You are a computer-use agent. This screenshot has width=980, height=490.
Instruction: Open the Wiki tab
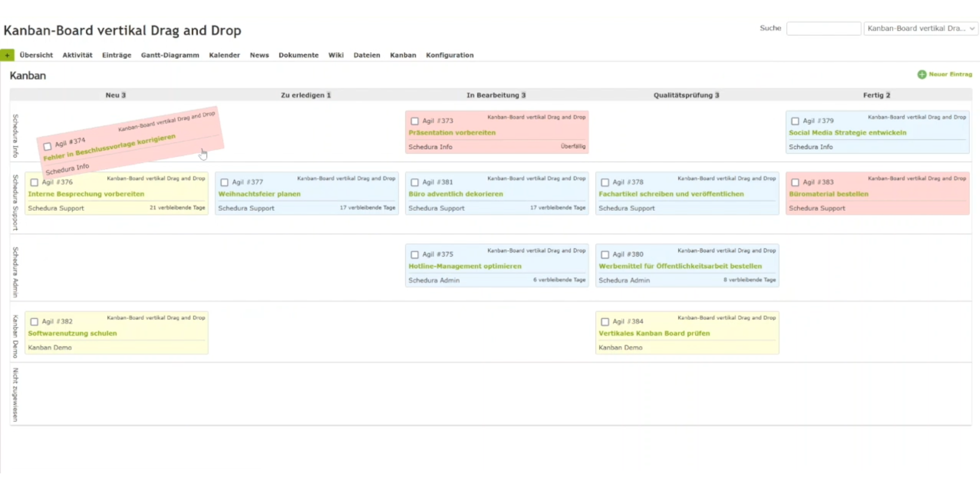336,55
